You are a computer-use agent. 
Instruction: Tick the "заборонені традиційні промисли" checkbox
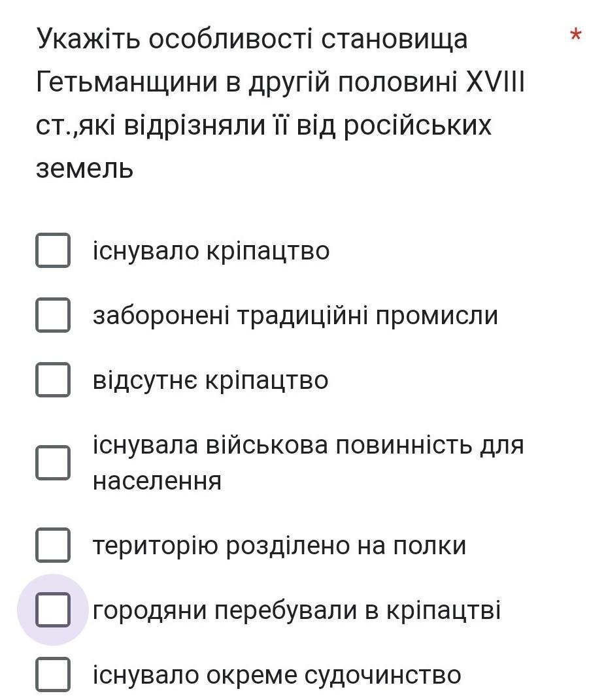pos(52,315)
